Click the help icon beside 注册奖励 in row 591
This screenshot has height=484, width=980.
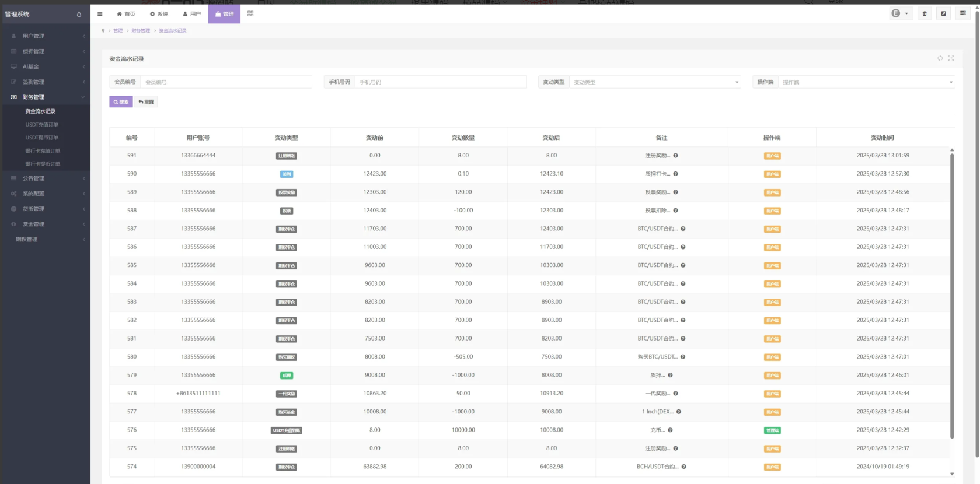point(675,156)
